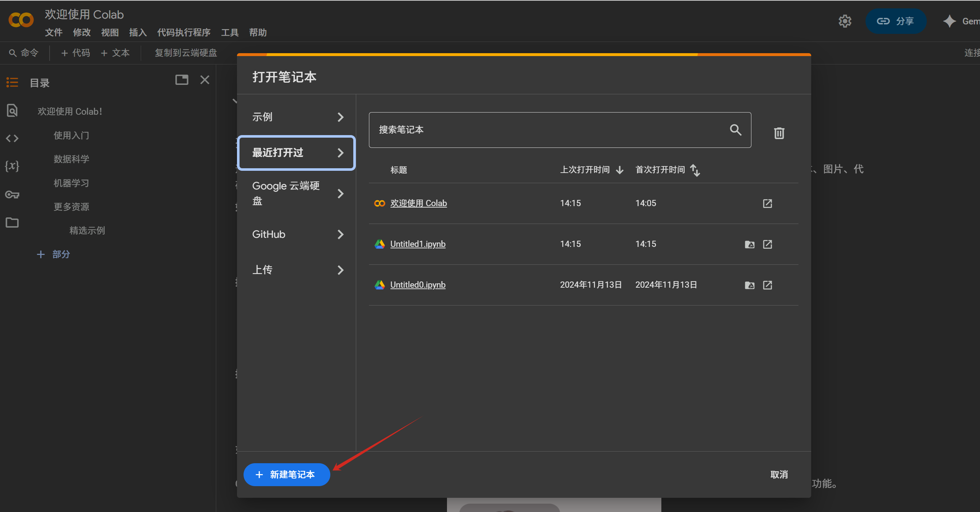Click the trash icon beside notebook search
This screenshot has width=980, height=512.
(779, 133)
